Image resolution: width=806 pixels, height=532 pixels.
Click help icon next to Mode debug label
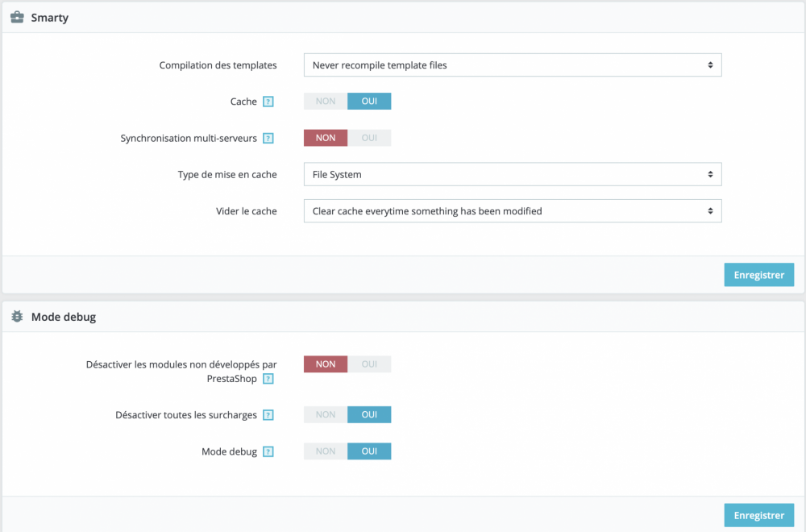point(268,452)
